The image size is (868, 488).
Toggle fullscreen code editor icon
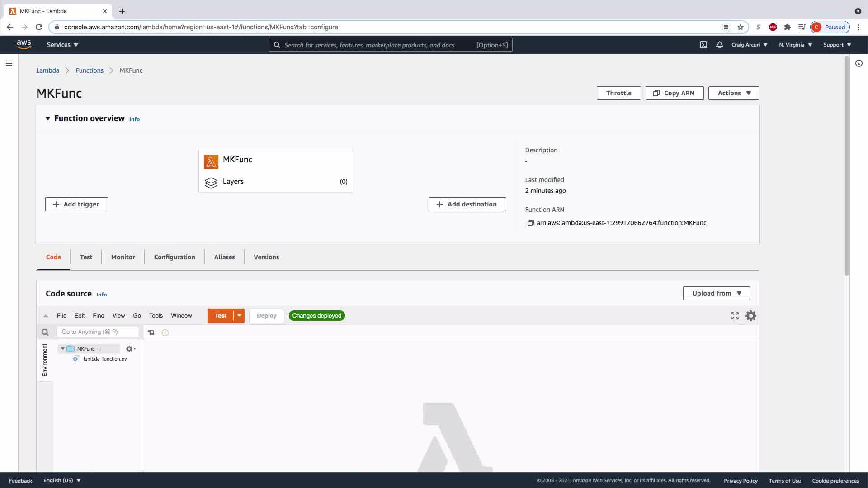pyautogui.click(x=735, y=316)
